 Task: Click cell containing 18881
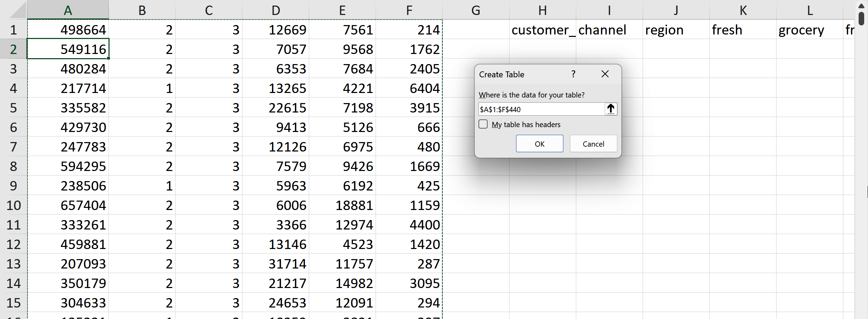coord(342,205)
